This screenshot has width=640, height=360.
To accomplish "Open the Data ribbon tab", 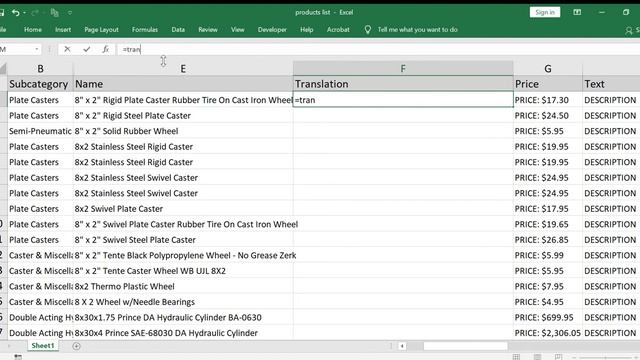I will (178, 29).
